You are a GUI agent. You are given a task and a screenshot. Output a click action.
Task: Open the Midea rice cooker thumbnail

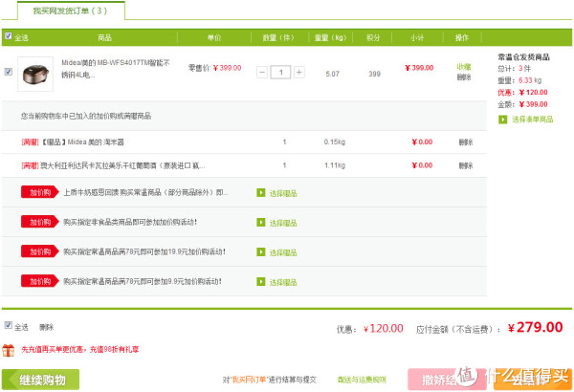35,74
